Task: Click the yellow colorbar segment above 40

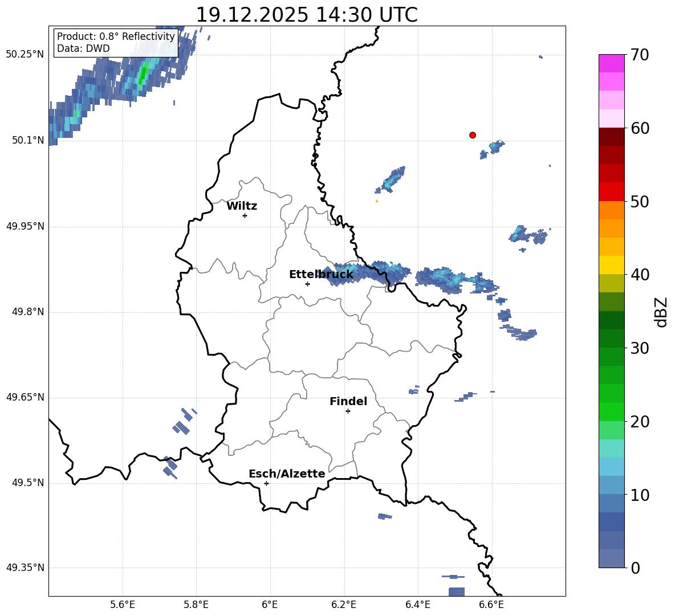Action: [611, 265]
